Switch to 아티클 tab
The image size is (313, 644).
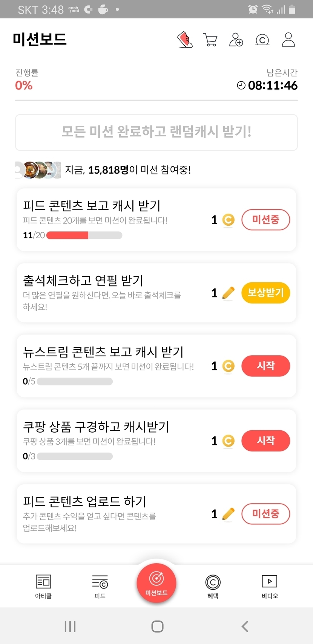tap(43, 586)
